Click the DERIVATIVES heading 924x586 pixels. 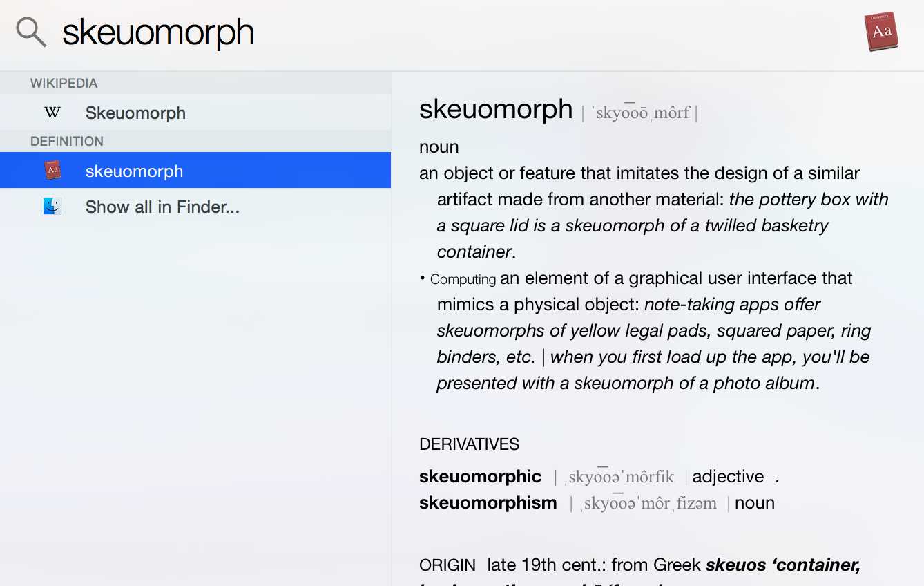tap(469, 444)
